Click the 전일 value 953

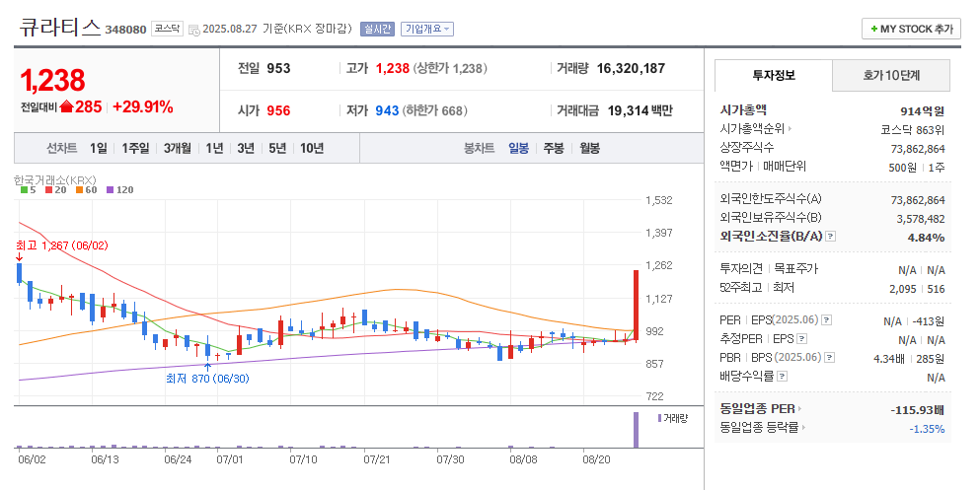(x=278, y=68)
